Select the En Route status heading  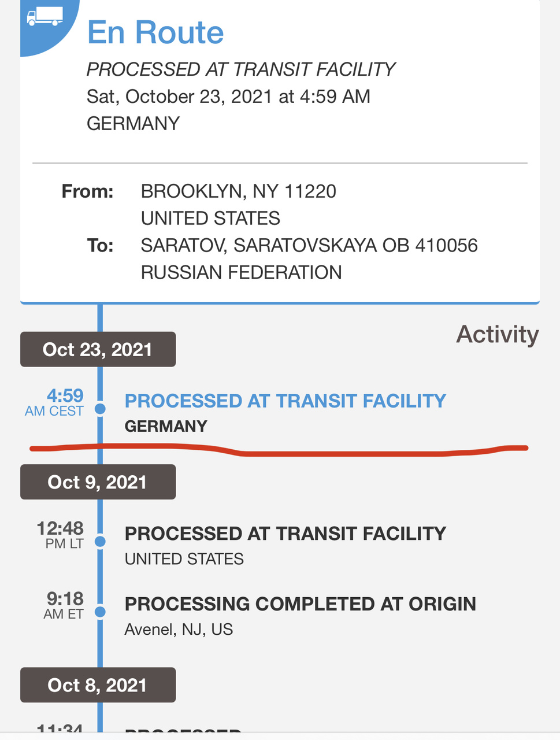(155, 32)
